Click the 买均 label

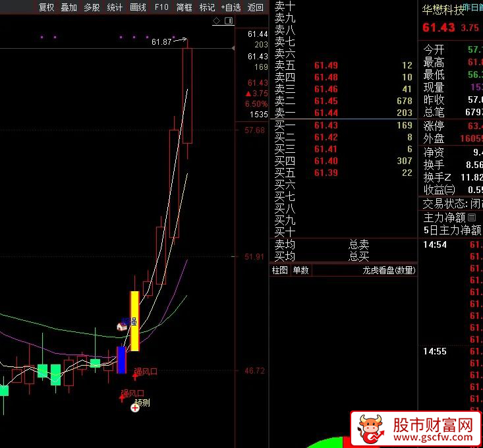[285, 256]
